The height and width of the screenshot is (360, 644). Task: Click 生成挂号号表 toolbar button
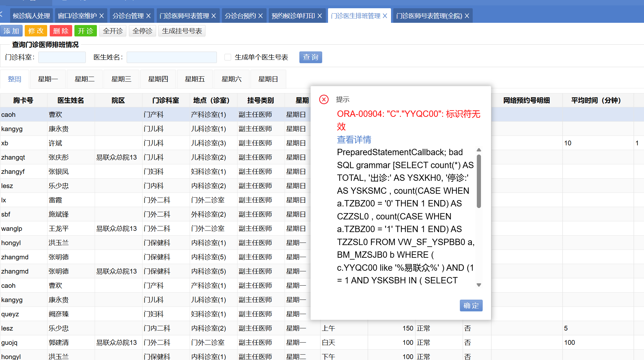tap(182, 31)
